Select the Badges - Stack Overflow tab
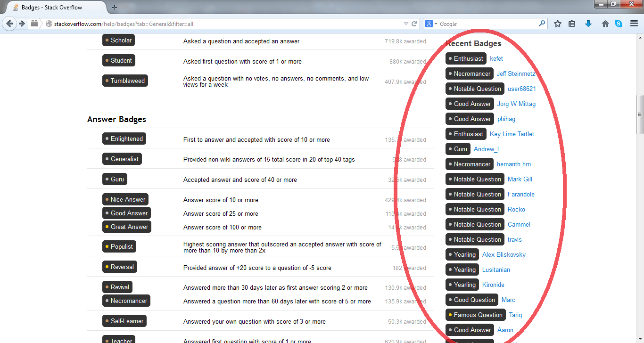Screen dimensions: 644x343 pos(52,7)
